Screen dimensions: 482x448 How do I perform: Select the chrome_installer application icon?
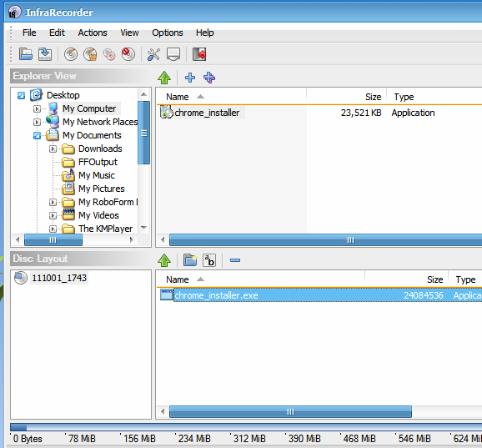pos(167,112)
